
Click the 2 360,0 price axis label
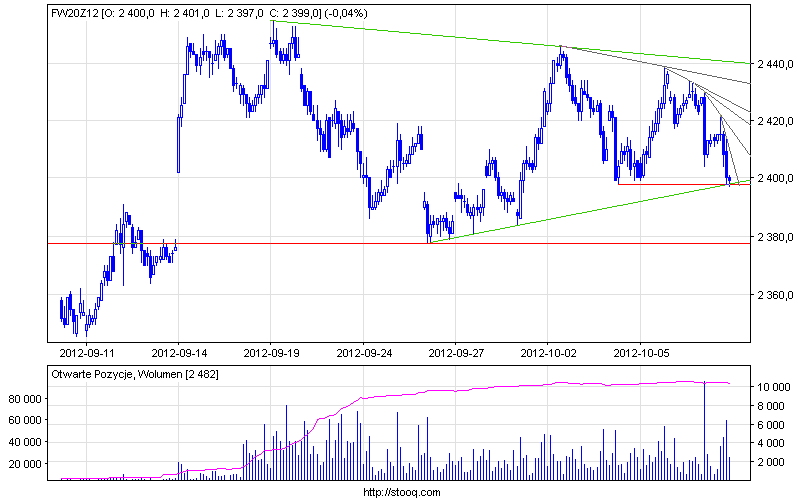click(x=776, y=295)
